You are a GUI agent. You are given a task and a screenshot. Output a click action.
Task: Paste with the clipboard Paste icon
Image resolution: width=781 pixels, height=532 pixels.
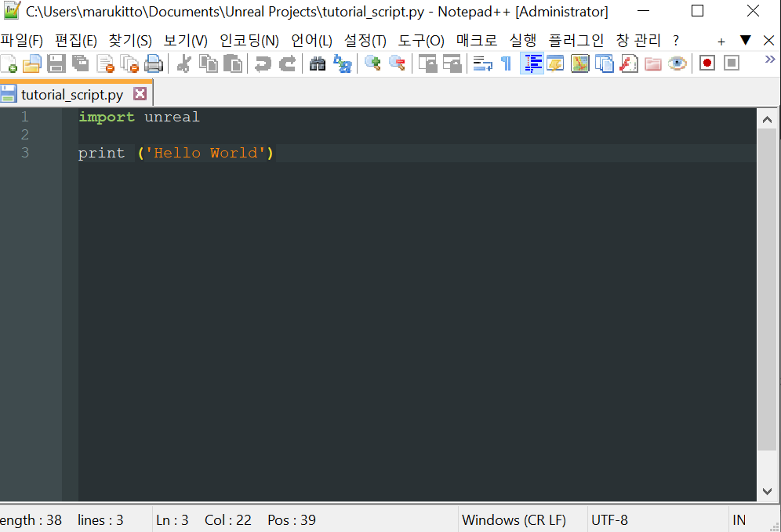pyautogui.click(x=233, y=63)
